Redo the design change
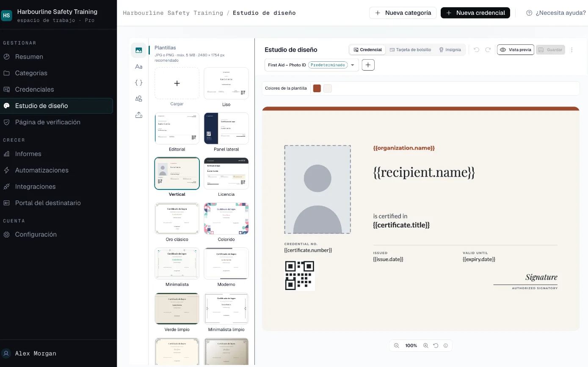Screen dimensions: 588x367 click(x=488, y=50)
